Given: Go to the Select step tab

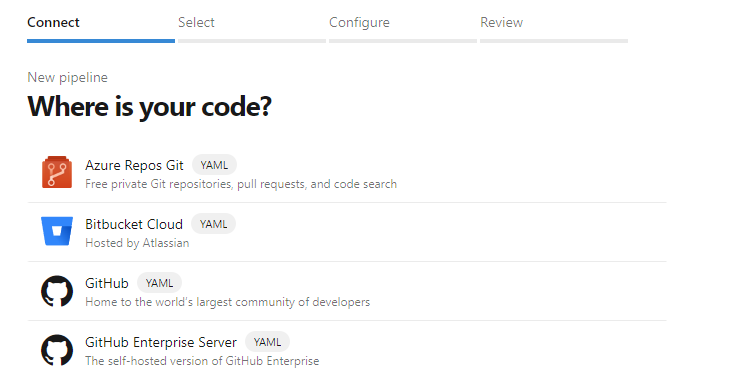Looking at the screenshot, I should coord(196,22).
